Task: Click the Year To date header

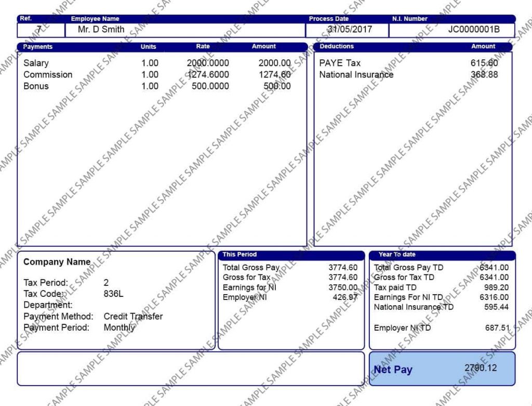Action: click(x=397, y=255)
